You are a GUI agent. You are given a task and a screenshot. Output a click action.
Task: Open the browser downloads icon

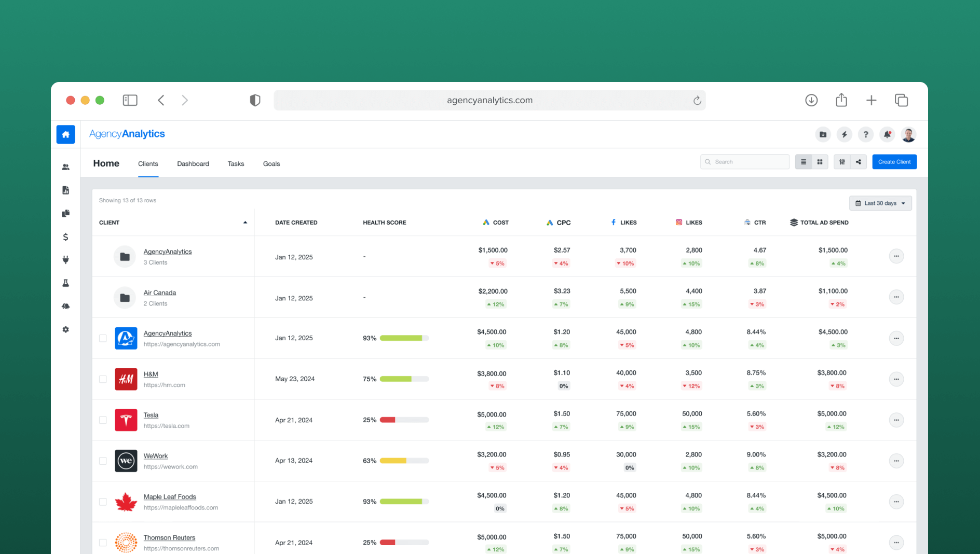[x=811, y=100]
